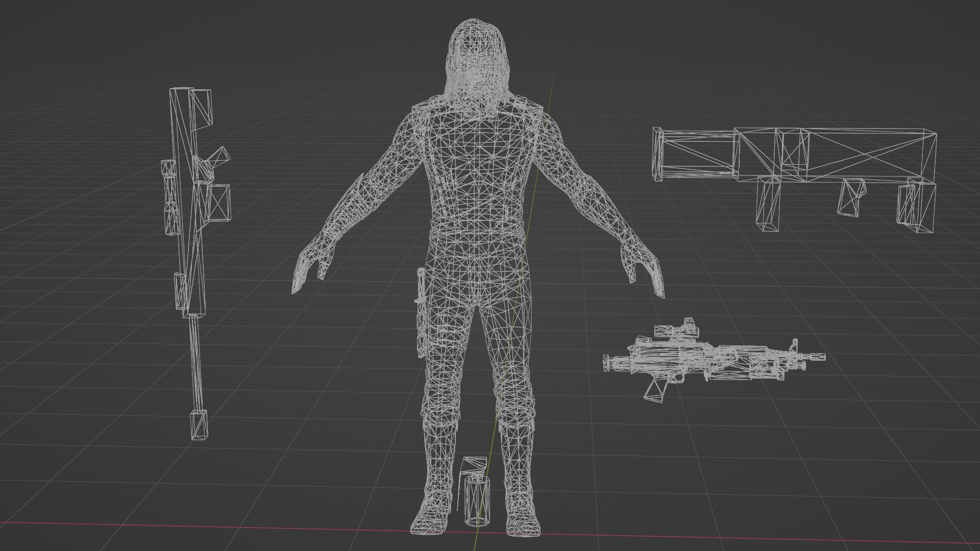This screenshot has width=980, height=551.
Task: Select the detailed machine gun with scope
Action: (x=714, y=360)
